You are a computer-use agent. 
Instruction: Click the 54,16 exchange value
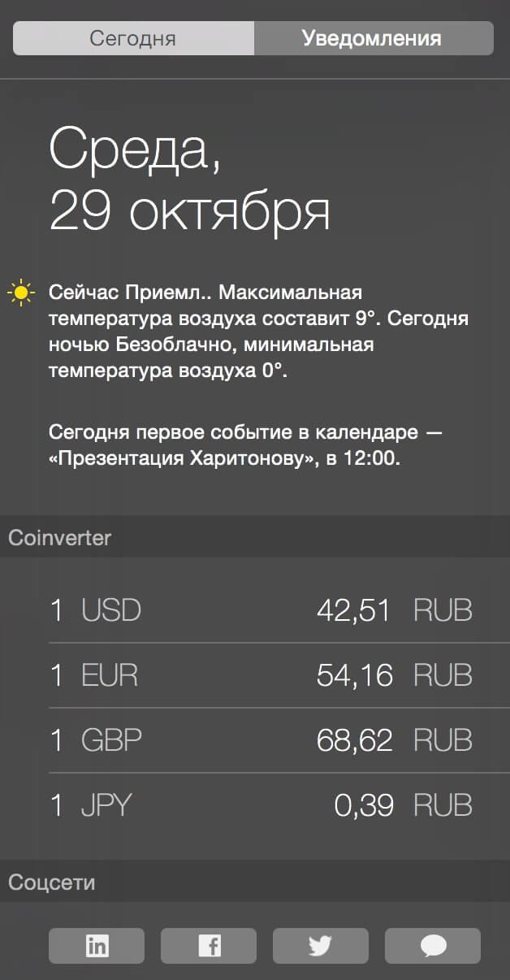coord(355,676)
